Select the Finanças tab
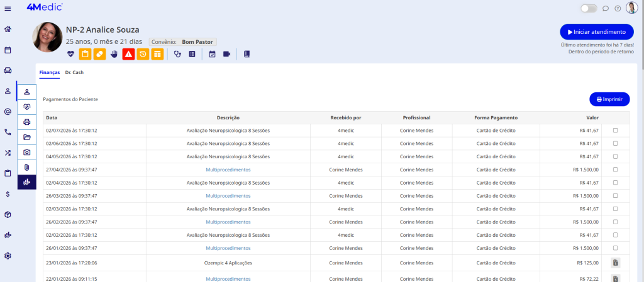 50,72
